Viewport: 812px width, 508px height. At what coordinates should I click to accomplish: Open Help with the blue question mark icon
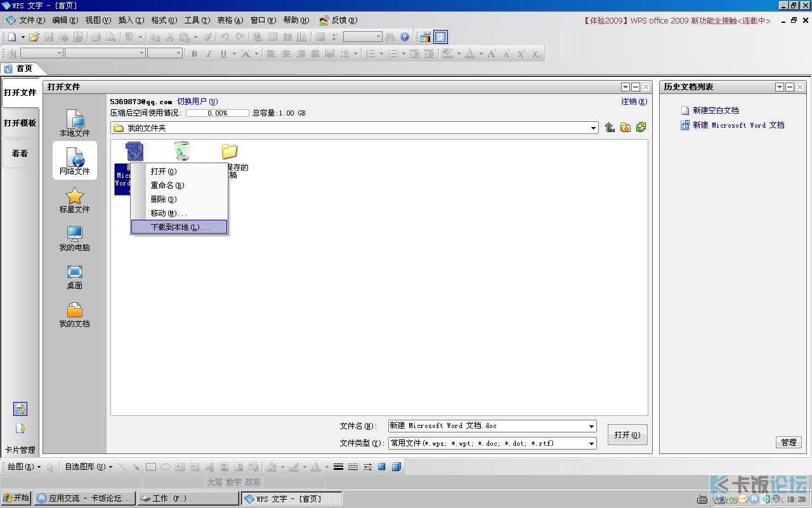405,37
